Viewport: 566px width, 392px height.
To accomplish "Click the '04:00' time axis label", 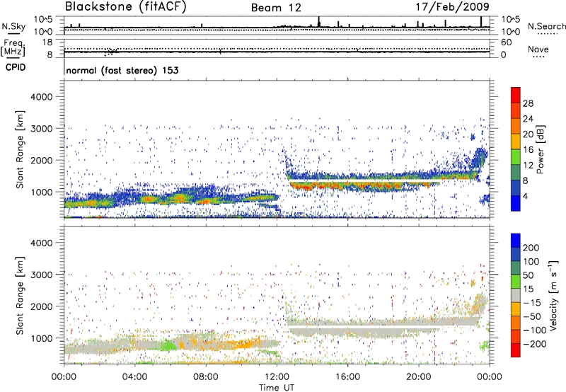I will (134, 376).
